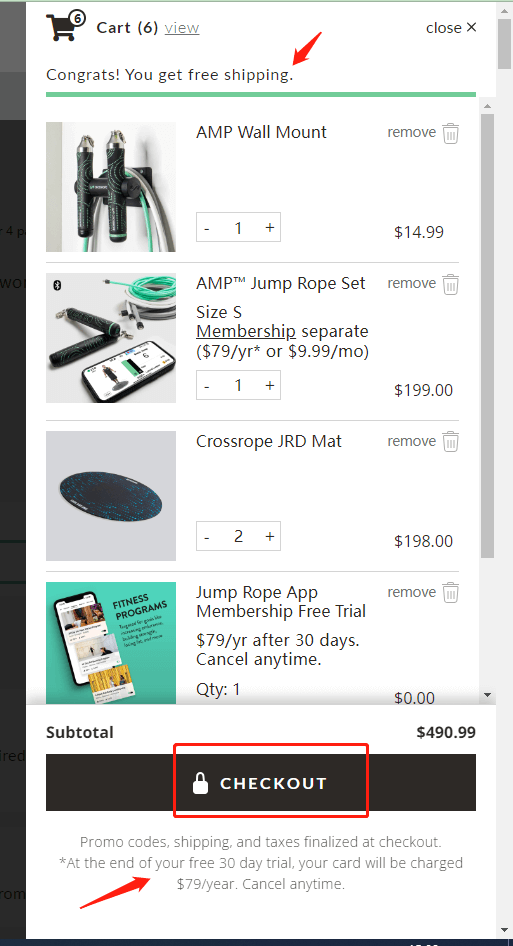Increase AMP Wall Mount quantity with plus
Viewport: 513px width, 946px height.
click(269, 227)
